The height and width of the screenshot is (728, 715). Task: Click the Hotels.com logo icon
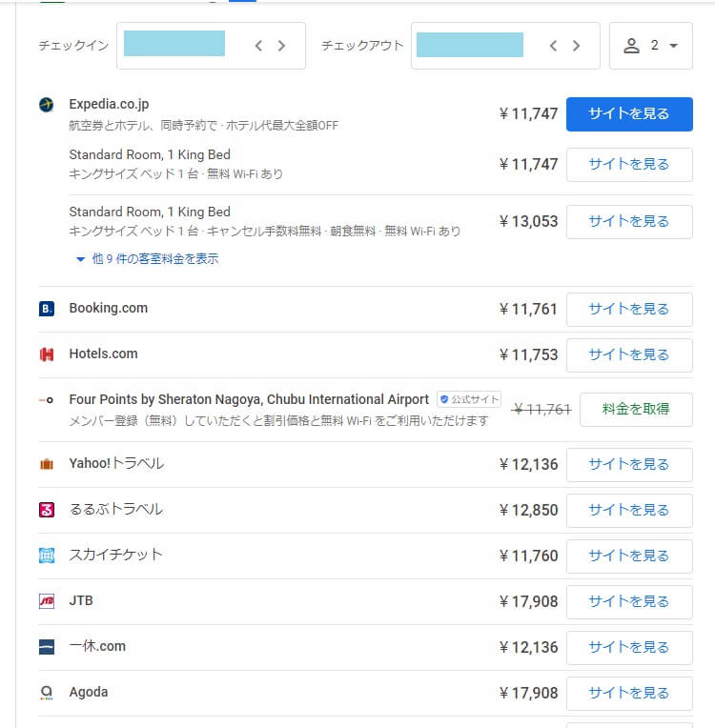(x=47, y=354)
